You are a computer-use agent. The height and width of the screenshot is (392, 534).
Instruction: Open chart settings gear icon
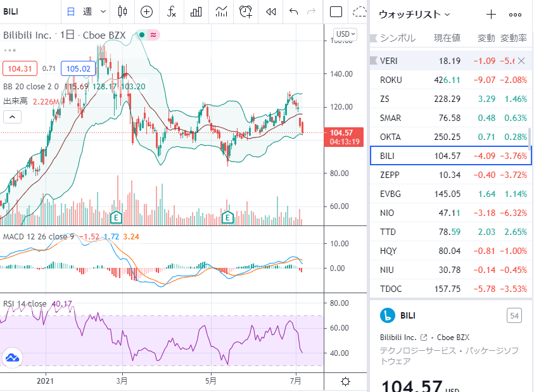[x=345, y=381]
